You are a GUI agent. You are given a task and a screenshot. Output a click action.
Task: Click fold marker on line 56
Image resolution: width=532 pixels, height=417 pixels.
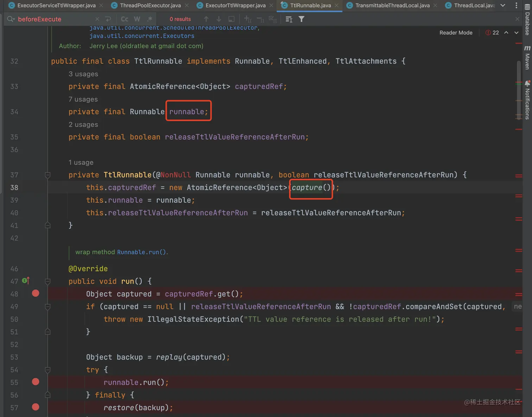(x=48, y=395)
